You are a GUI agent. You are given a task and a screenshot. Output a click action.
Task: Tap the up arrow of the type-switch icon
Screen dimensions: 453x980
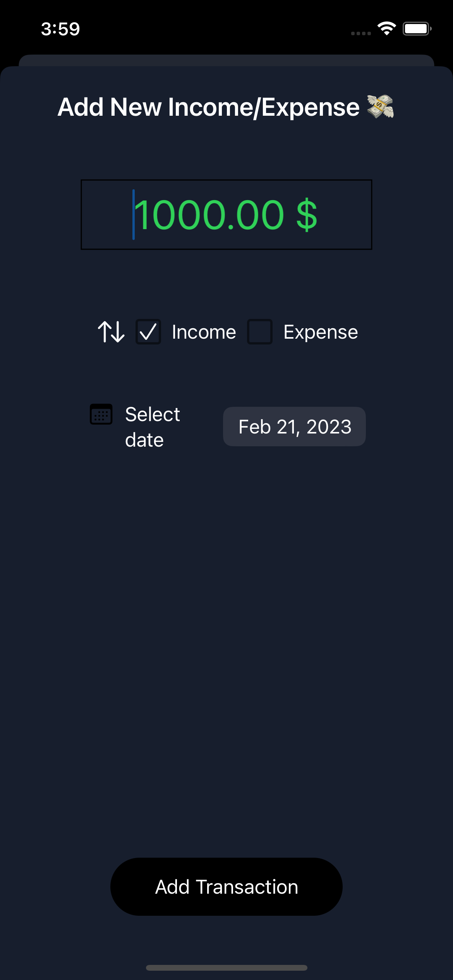pos(105,331)
